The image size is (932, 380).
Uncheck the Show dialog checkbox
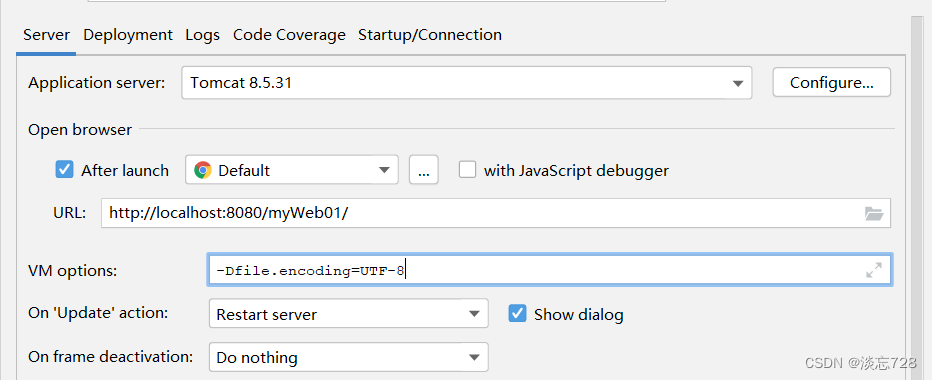pos(517,313)
